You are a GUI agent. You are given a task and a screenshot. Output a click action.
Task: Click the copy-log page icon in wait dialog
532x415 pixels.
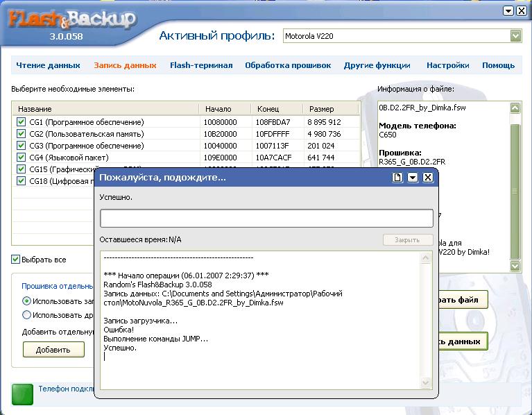pyautogui.click(x=397, y=178)
